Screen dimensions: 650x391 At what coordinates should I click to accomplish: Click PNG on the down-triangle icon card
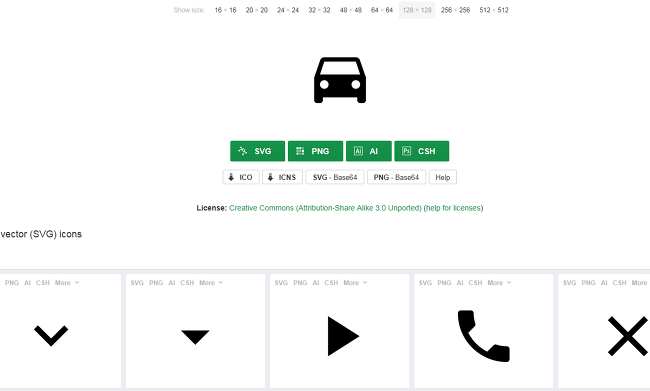tap(156, 283)
